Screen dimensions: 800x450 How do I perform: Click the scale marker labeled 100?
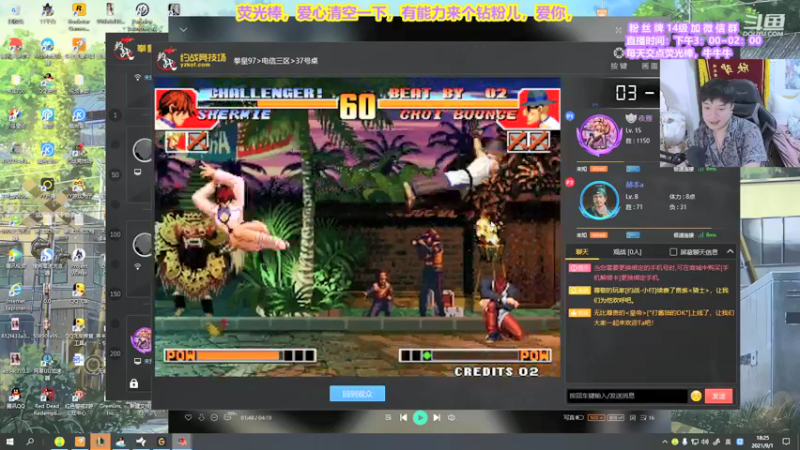click(x=115, y=234)
